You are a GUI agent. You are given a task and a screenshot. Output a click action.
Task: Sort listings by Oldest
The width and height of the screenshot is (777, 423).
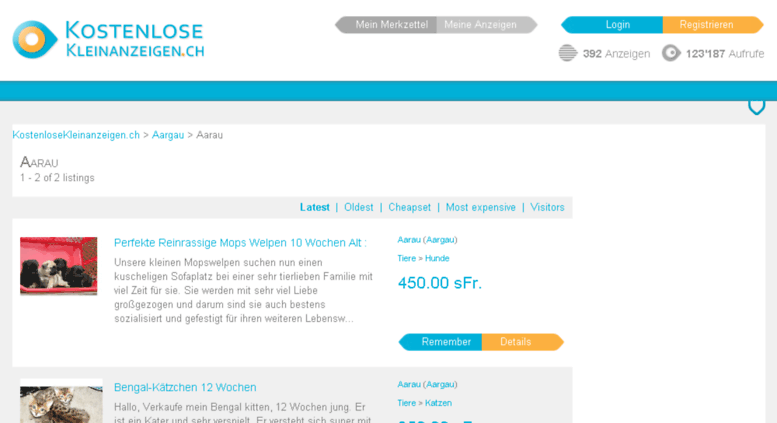point(359,208)
